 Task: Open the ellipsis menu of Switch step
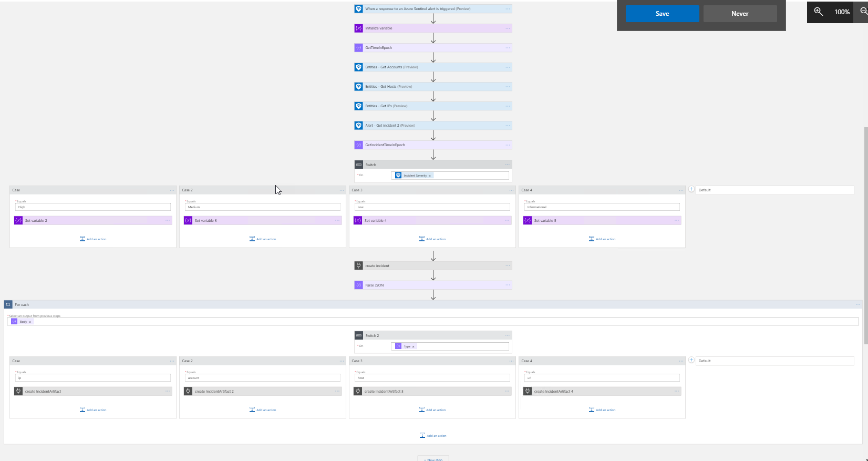tap(508, 165)
